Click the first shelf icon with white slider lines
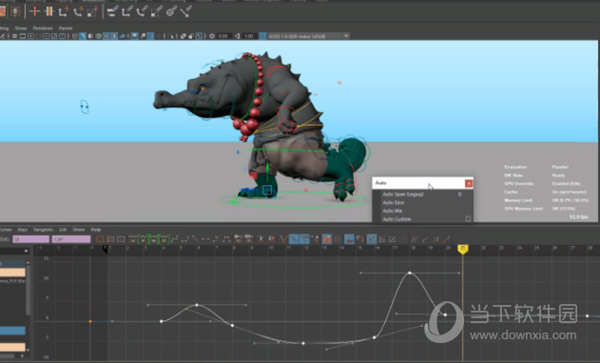 pos(112,11)
